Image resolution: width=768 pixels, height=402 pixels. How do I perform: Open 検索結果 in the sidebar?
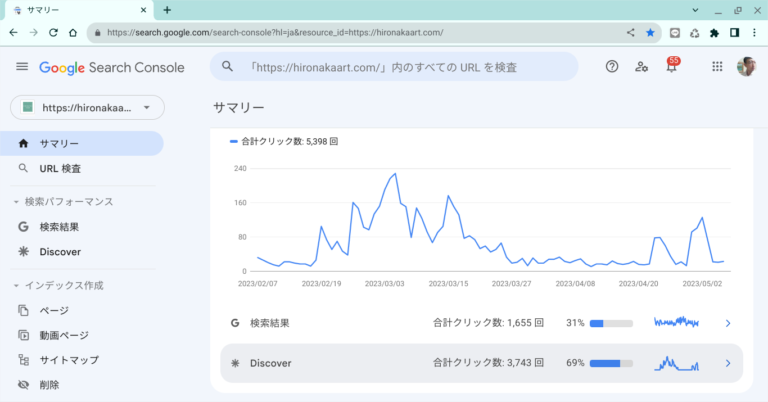click(81, 227)
